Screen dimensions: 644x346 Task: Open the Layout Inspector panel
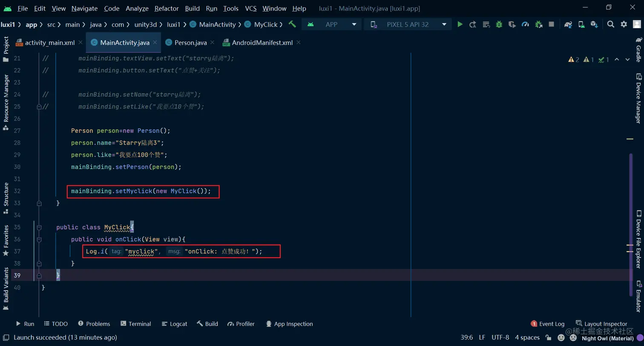click(601, 324)
